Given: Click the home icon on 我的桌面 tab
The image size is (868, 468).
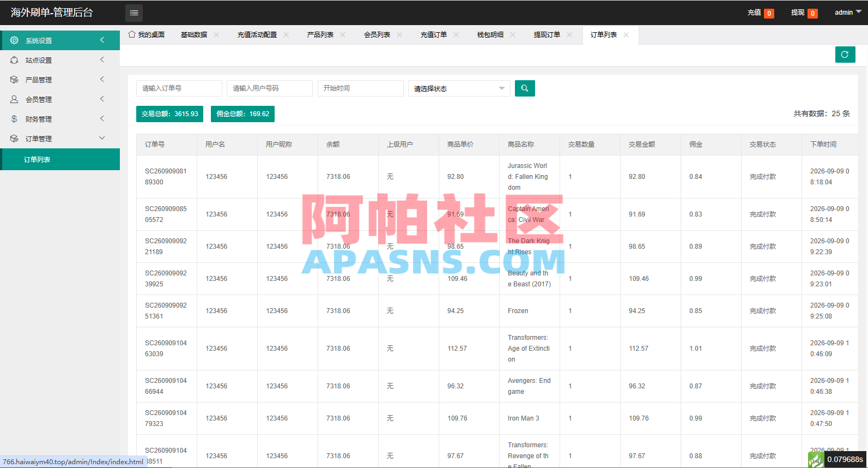Looking at the screenshot, I should [132, 34].
